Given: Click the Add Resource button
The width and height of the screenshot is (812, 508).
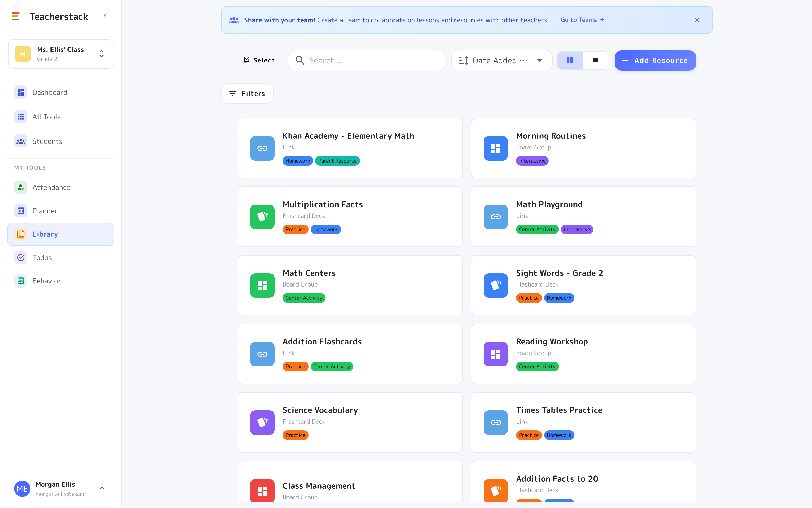Looking at the screenshot, I should point(655,60).
